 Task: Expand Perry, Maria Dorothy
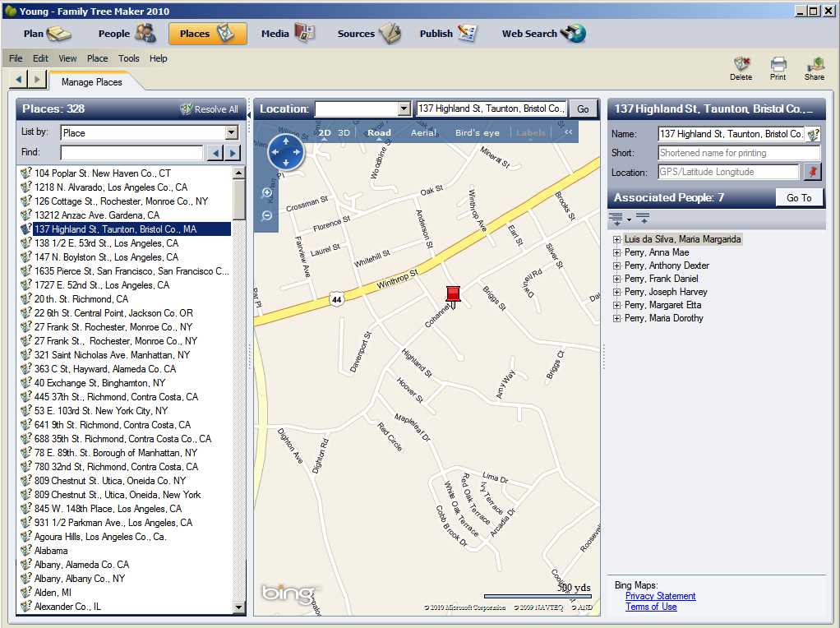616,318
